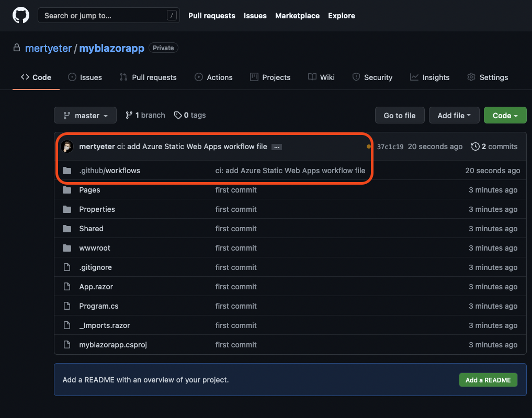The width and height of the screenshot is (532, 418).
Task: Open the Program.cs file link
Action: click(x=99, y=306)
